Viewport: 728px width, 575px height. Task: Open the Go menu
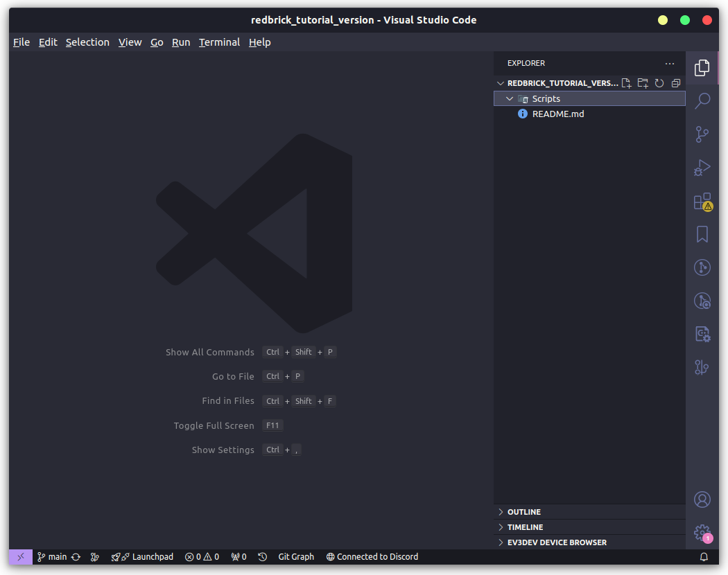[157, 42]
